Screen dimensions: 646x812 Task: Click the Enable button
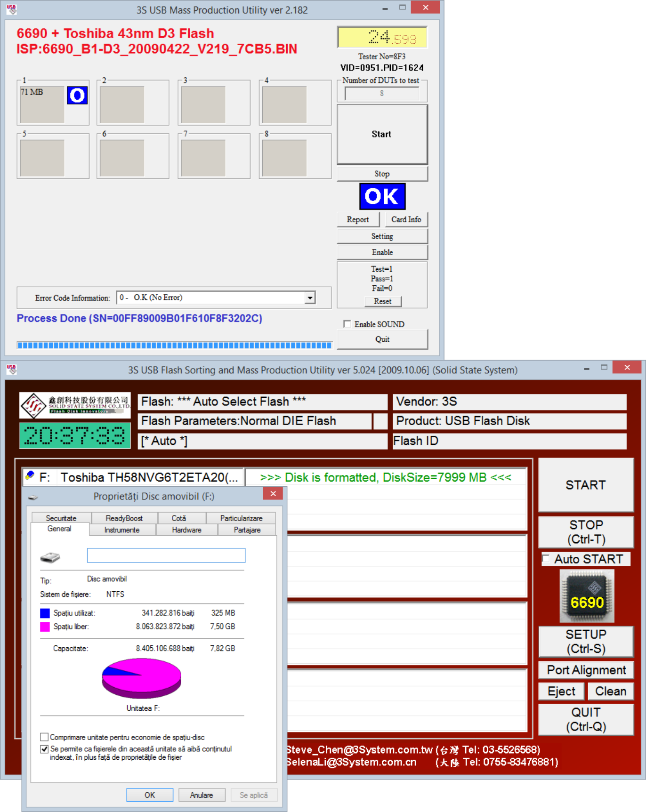coord(382,252)
